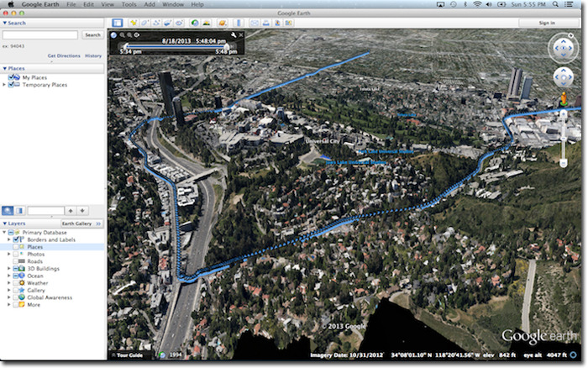Move item up with the up arrow button
This screenshot has width=588, height=368.
[71, 210]
